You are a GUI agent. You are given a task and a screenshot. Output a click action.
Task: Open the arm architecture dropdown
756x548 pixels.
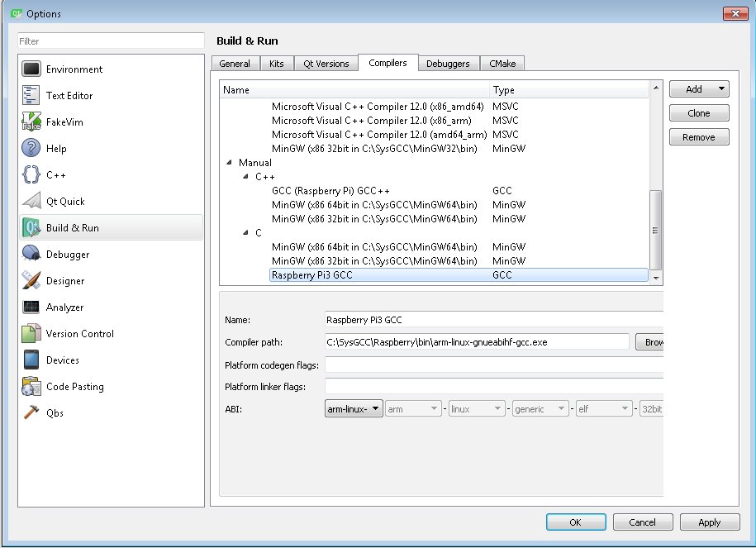point(413,409)
